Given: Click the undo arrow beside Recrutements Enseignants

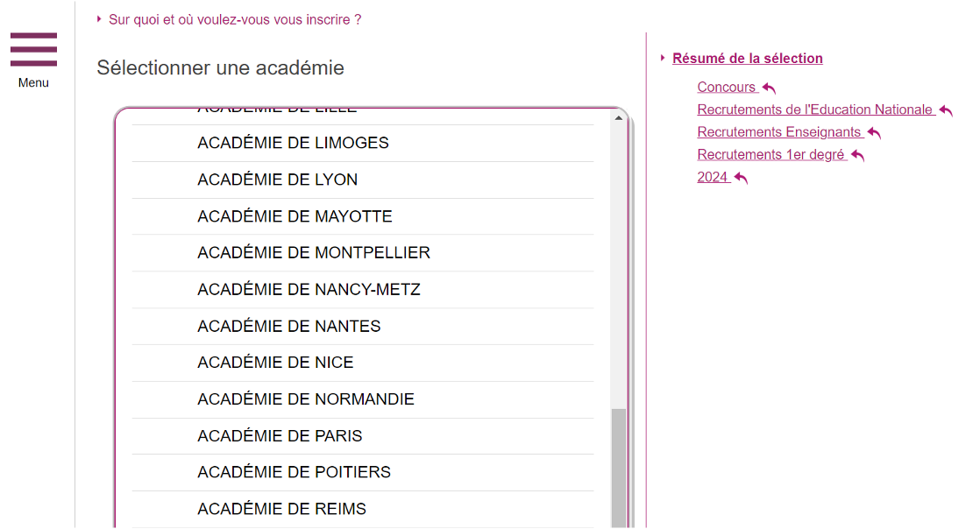Looking at the screenshot, I should click(x=873, y=133).
